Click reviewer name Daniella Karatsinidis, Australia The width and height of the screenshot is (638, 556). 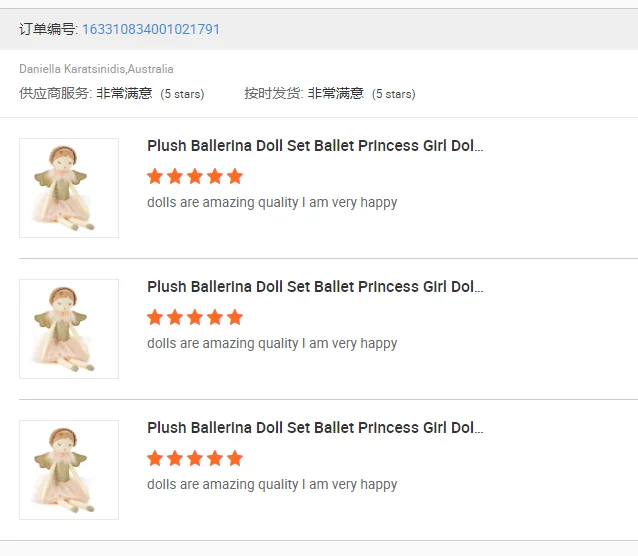pos(96,69)
